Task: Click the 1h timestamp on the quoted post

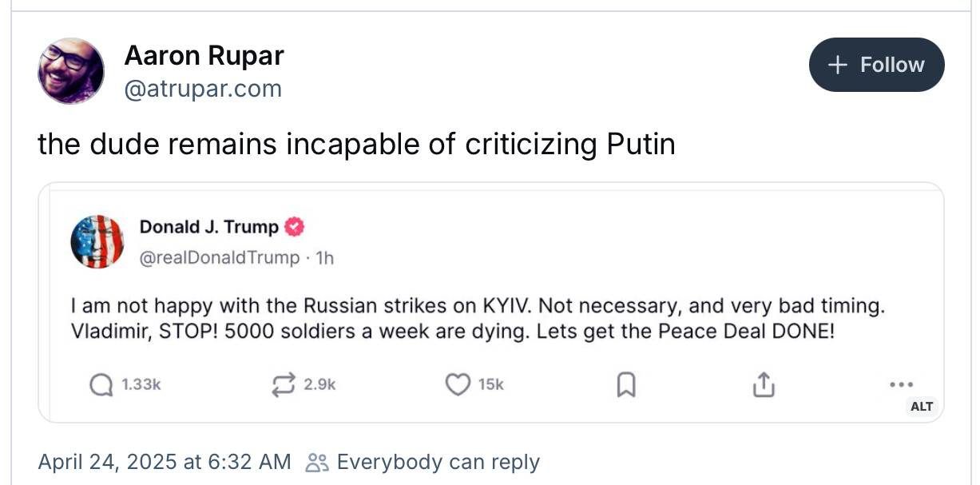Action: click(x=325, y=258)
